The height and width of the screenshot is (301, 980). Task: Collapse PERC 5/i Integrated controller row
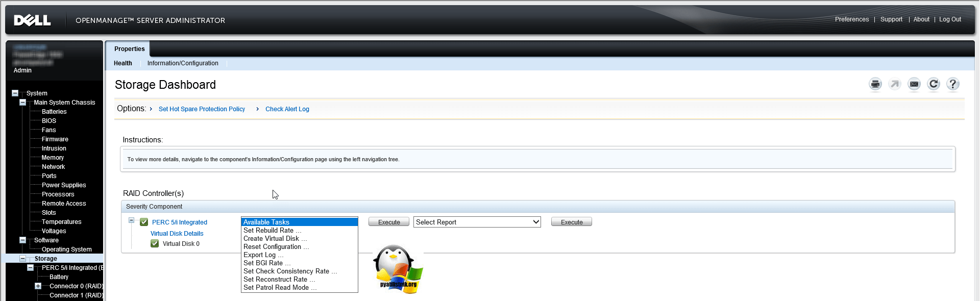[x=131, y=220]
